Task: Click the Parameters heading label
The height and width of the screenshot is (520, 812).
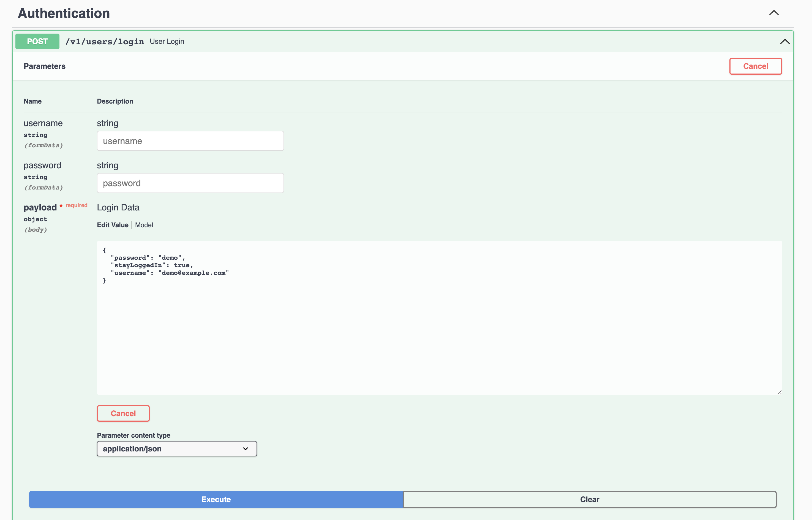Action: 44,66
